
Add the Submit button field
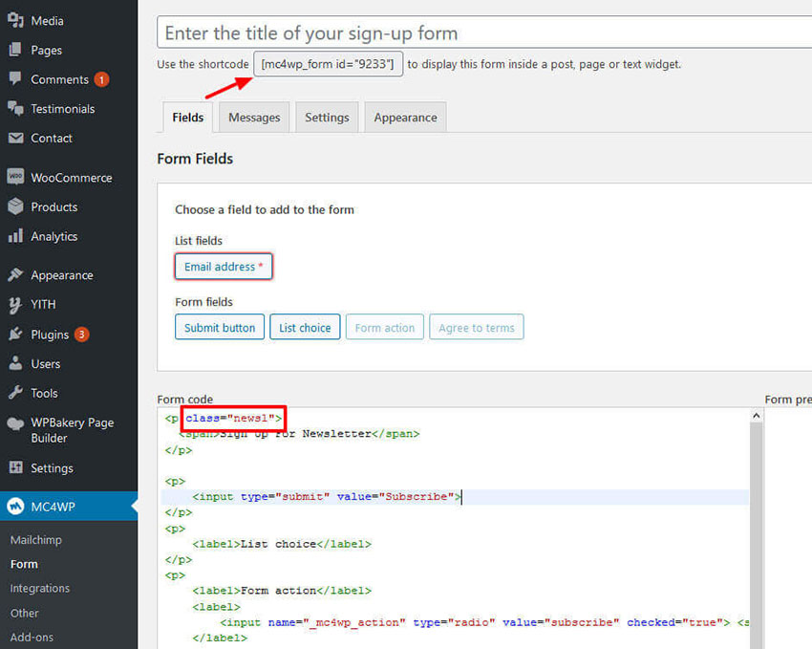[x=219, y=328]
